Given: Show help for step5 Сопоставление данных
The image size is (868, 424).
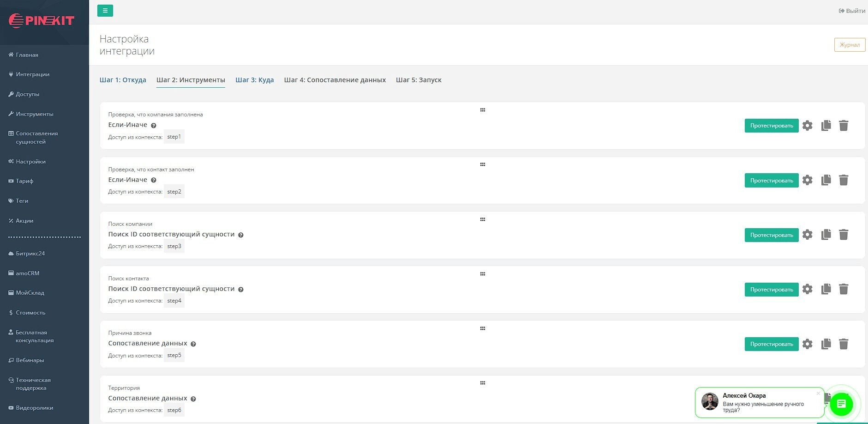Looking at the screenshot, I should point(193,344).
